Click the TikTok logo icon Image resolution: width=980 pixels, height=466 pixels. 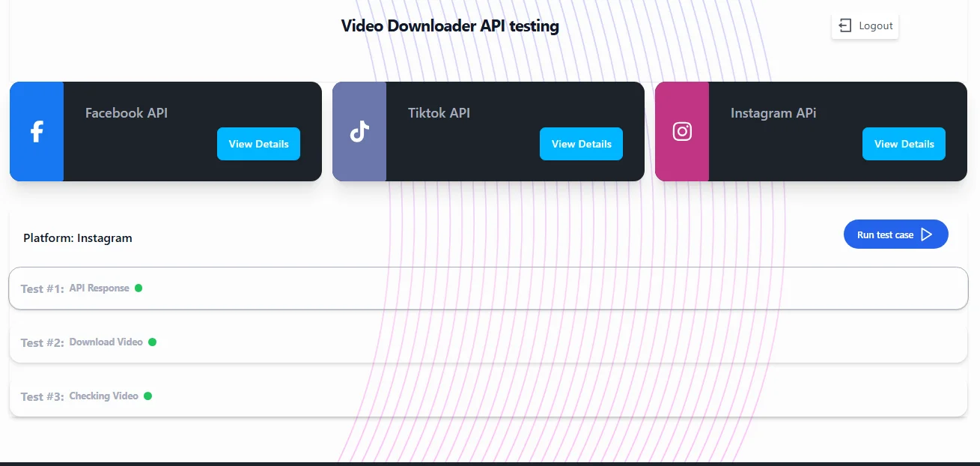pyautogui.click(x=359, y=132)
